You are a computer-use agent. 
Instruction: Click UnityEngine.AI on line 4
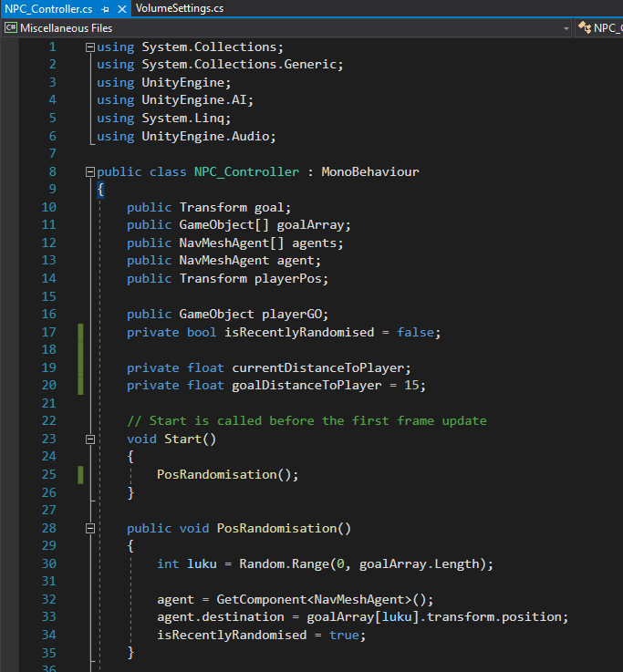[194, 100]
